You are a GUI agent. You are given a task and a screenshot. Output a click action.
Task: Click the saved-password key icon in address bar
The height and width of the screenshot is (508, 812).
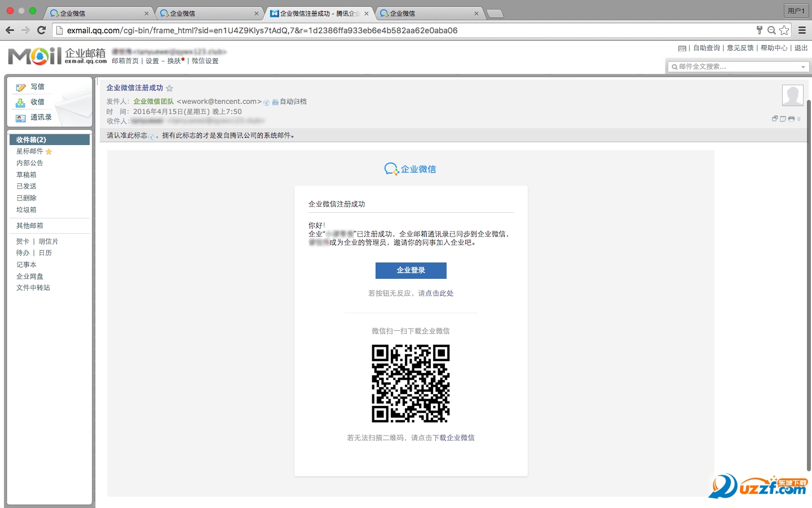(x=759, y=30)
